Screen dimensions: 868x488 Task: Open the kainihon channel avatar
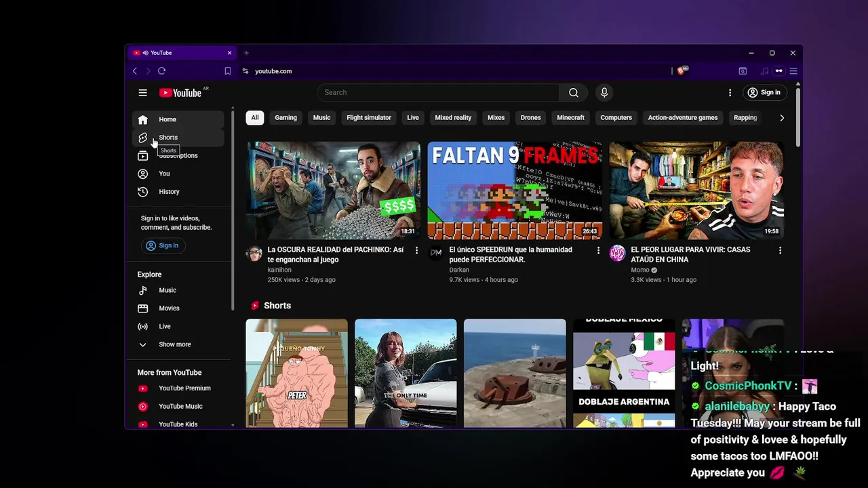[x=254, y=253]
